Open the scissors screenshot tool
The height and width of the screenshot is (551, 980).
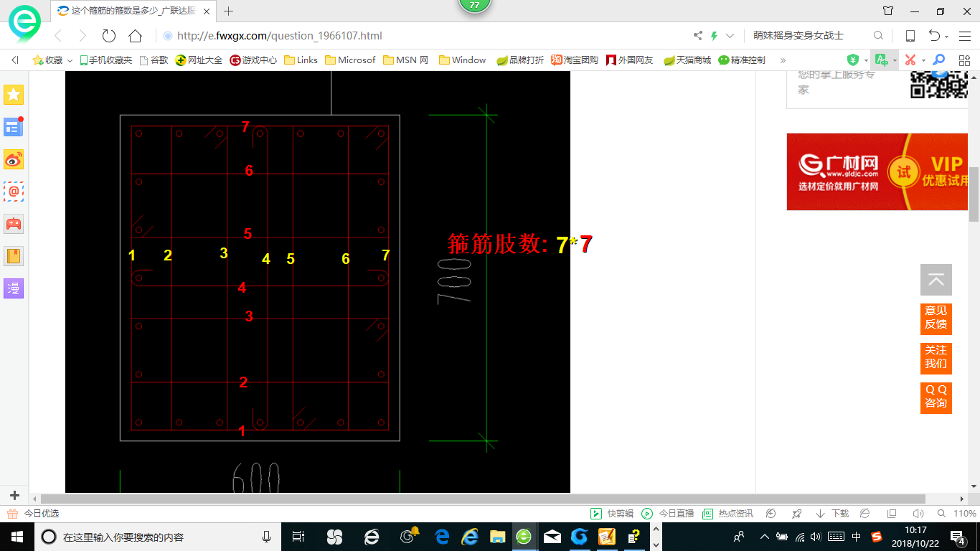click(910, 60)
